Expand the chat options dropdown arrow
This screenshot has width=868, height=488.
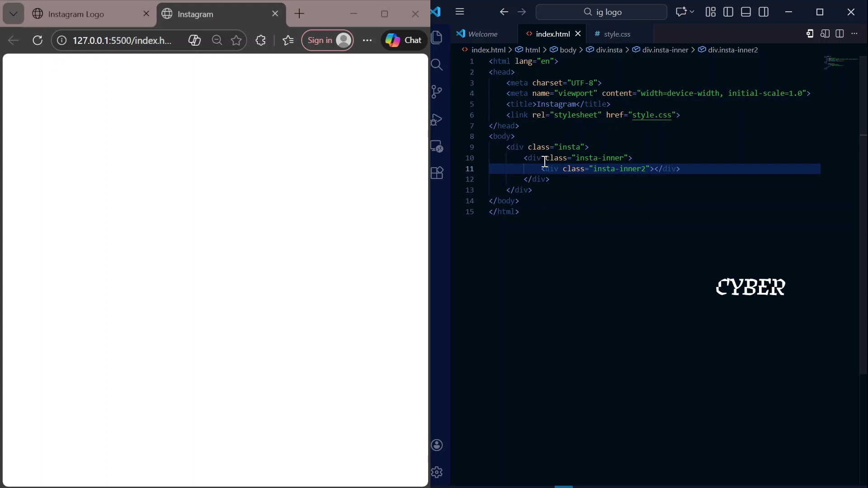(692, 12)
